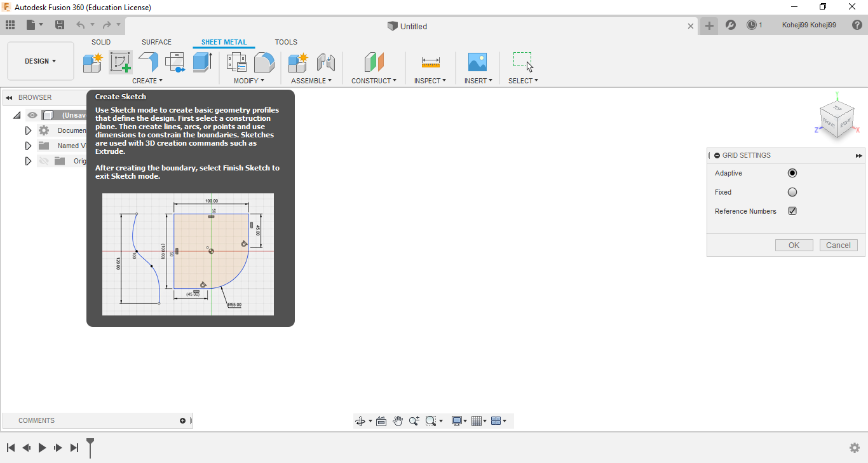This screenshot has height=463, width=868.
Task: Open the data panel grid icon
Action: tap(10, 25)
